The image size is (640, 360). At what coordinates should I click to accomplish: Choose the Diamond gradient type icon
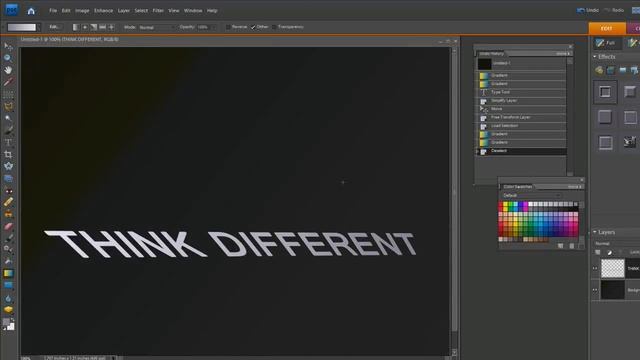pos(111,27)
